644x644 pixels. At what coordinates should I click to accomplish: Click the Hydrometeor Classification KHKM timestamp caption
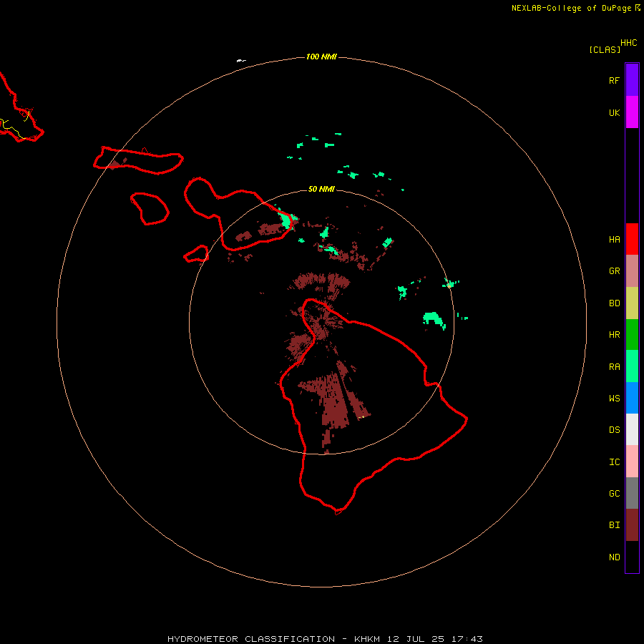coord(325,639)
